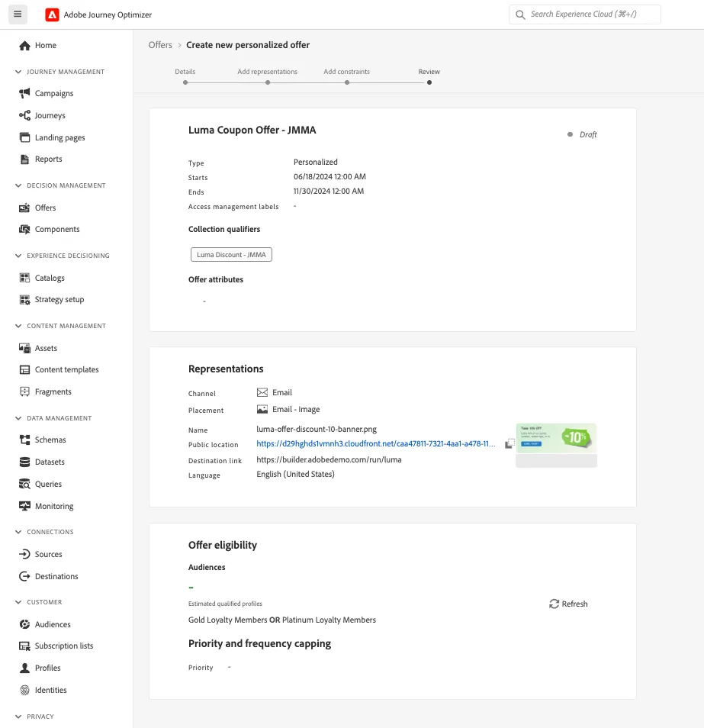Open Monitoring icon in sidebar
704x728 pixels.
pyautogui.click(x=24, y=506)
